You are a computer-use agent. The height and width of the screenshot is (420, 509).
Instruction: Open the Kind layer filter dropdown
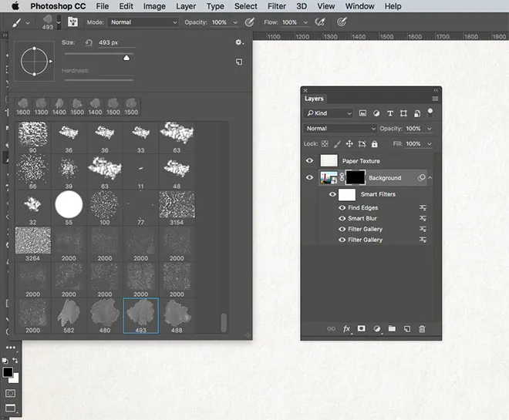tap(329, 113)
